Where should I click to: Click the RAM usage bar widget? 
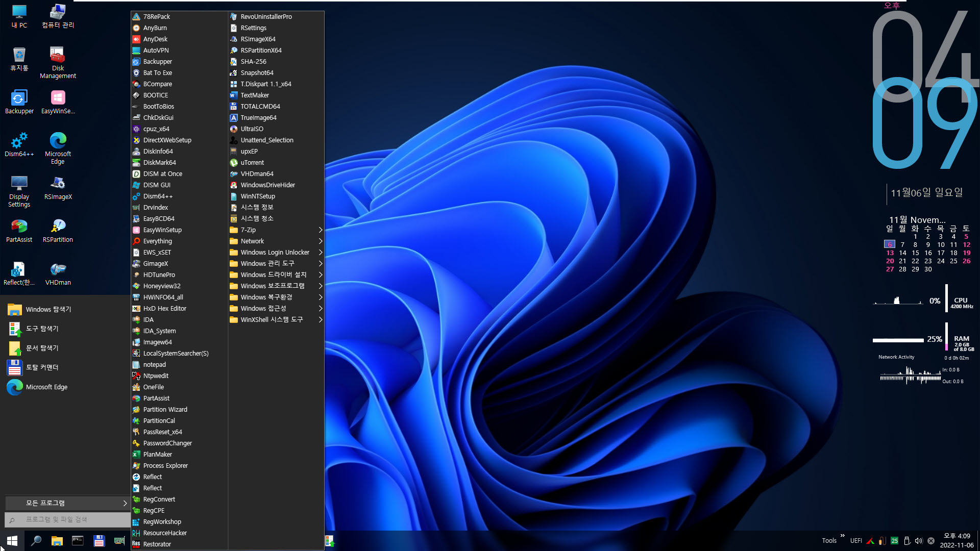(x=898, y=340)
